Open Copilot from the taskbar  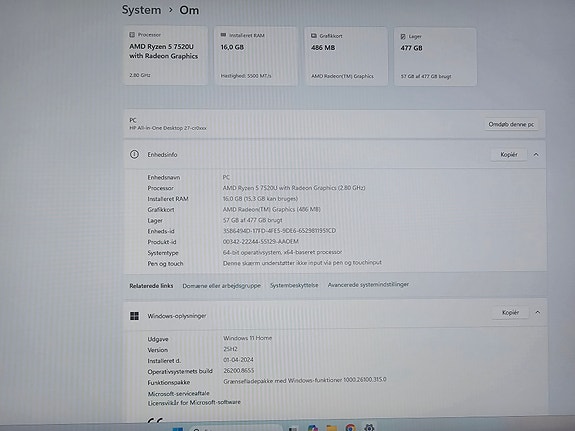click(x=312, y=428)
